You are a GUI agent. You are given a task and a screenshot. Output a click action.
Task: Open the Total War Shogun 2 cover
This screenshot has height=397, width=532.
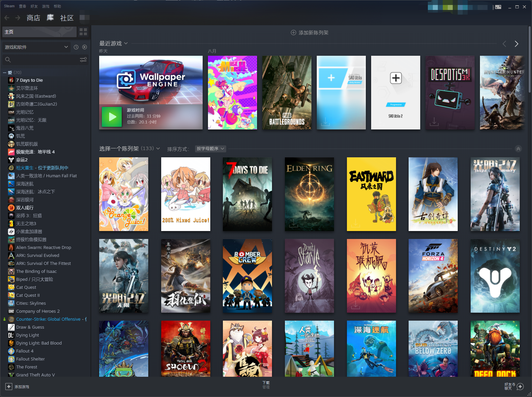click(x=186, y=349)
